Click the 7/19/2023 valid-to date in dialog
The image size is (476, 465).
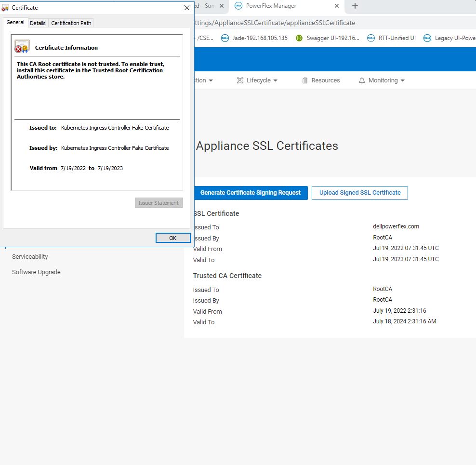pyautogui.click(x=110, y=168)
